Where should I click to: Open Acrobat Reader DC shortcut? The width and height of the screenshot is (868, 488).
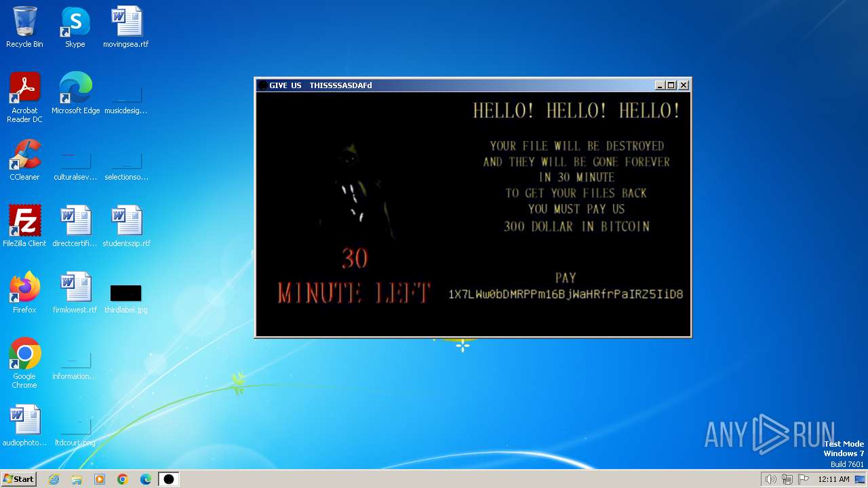(x=24, y=98)
